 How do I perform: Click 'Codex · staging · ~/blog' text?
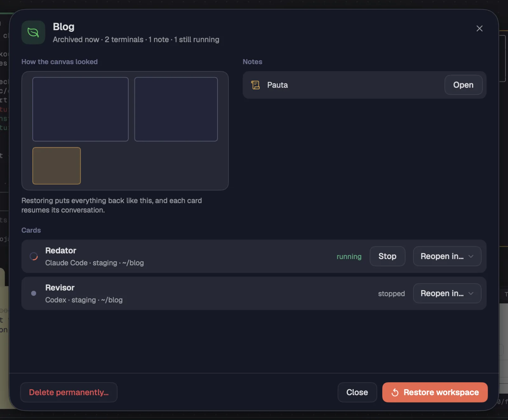pos(84,300)
